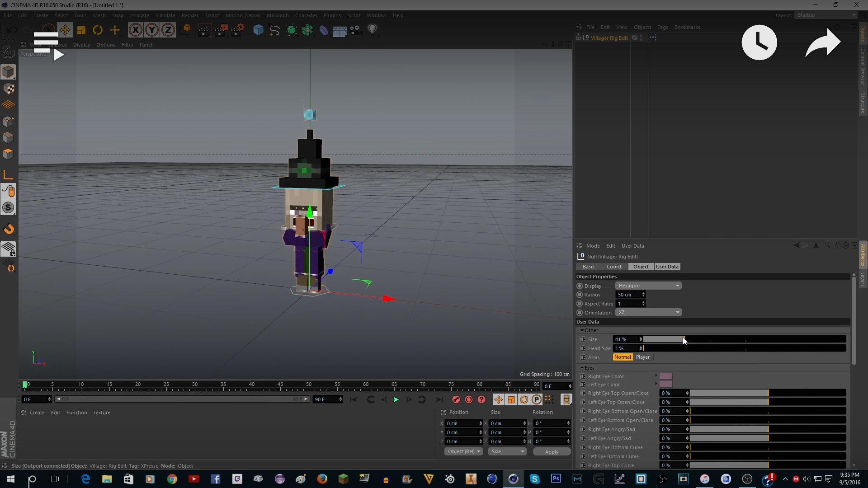This screenshot has height=488, width=868.
Task: Toggle Autokeying red icon
Action: [x=469, y=399]
